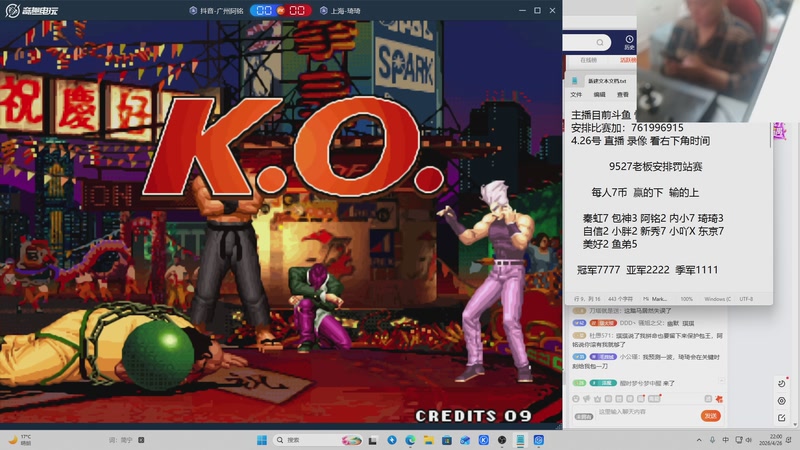Image resolution: width=800 pixels, height=450 pixels.
Task: Click the Notepad document icon in its tab
Action: [574, 81]
